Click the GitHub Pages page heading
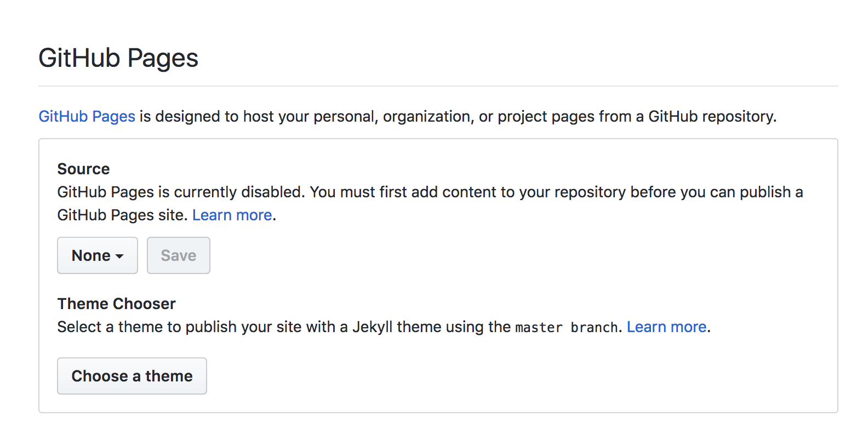Screen dimensions: 868x422 (x=118, y=58)
